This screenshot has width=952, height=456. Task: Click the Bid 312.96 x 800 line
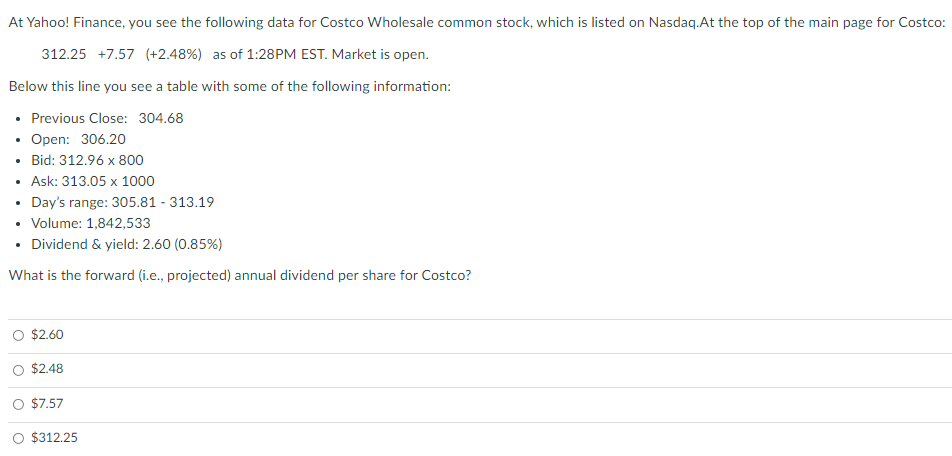(87, 160)
